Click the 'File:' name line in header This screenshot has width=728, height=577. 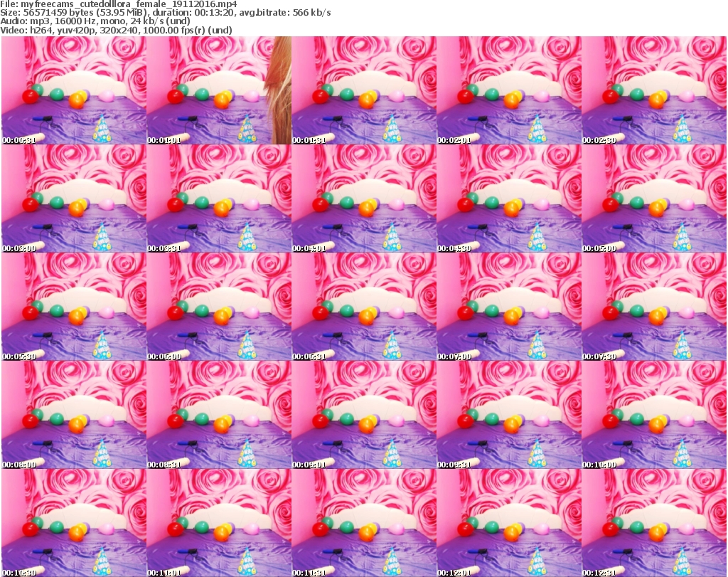click(x=119, y=4)
